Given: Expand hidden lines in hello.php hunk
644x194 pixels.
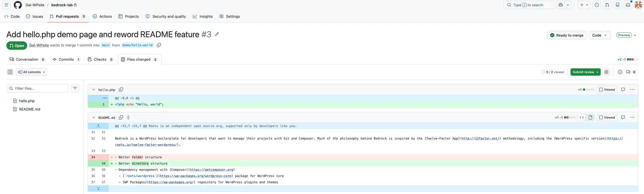Looking at the screenshot, I should coord(104,98).
